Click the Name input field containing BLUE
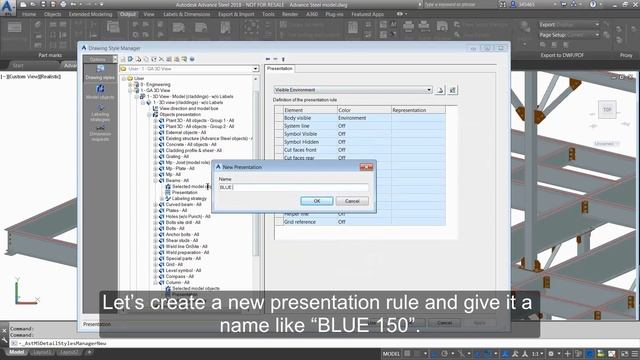Viewport: 640px width, 360px height. click(293, 187)
